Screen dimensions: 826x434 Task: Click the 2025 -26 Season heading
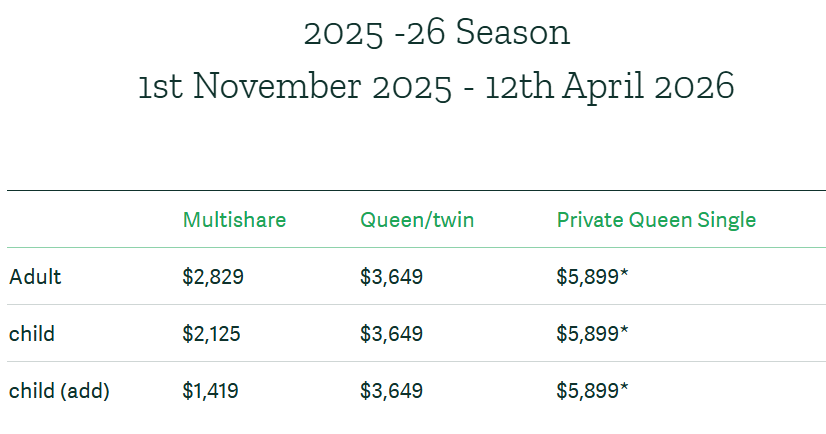pyautogui.click(x=437, y=33)
